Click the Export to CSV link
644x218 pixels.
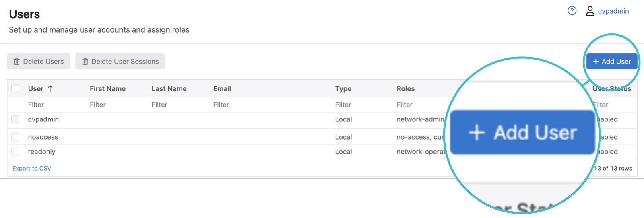(x=32, y=168)
